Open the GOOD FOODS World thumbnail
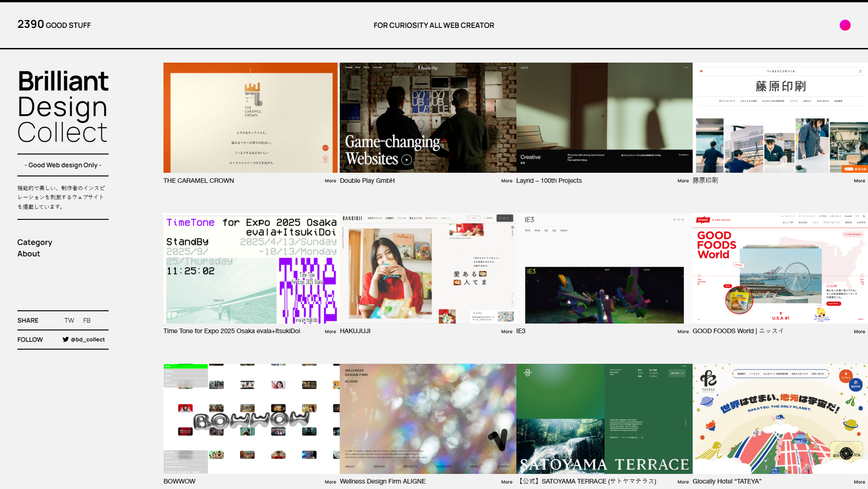 coord(780,268)
